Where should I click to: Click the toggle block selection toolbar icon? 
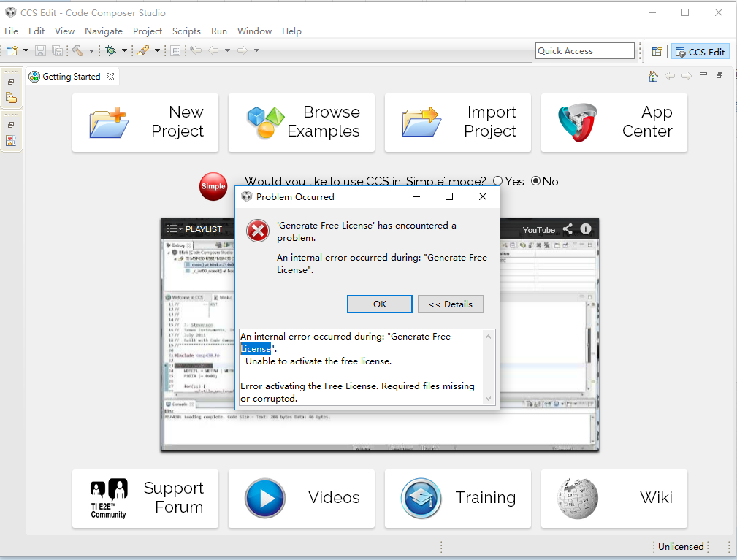[175, 50]
